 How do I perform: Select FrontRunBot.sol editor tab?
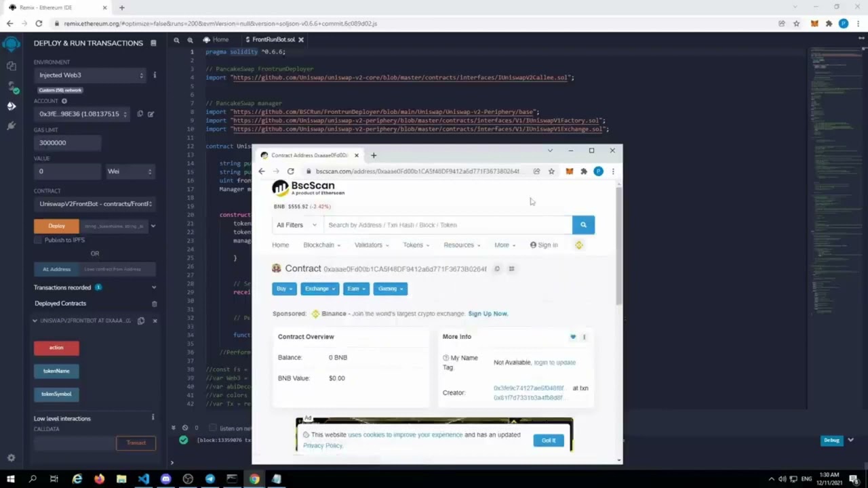click(273, 40)
